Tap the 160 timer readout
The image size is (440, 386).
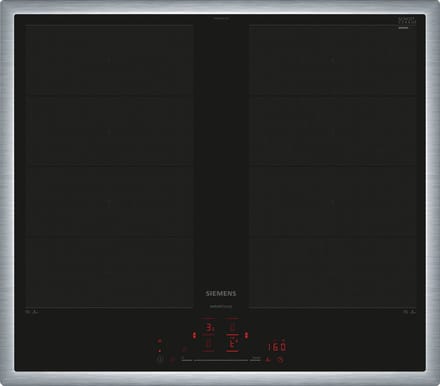click(277, 347)
